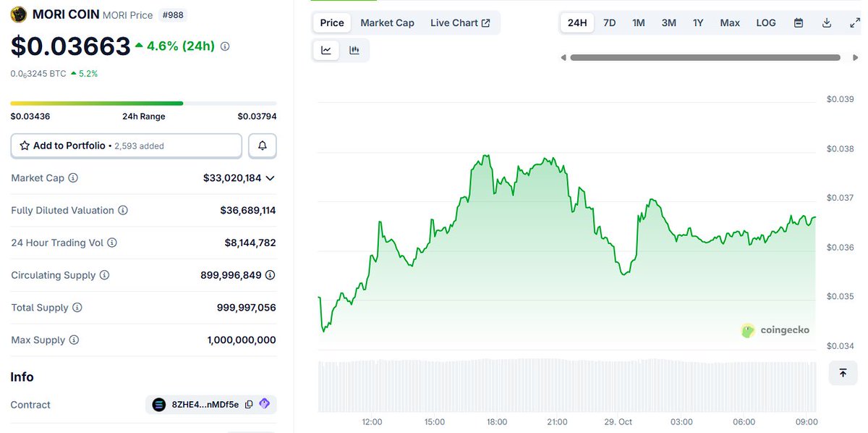
Task: Open the calendar date range picker
Action: [799, 23]
